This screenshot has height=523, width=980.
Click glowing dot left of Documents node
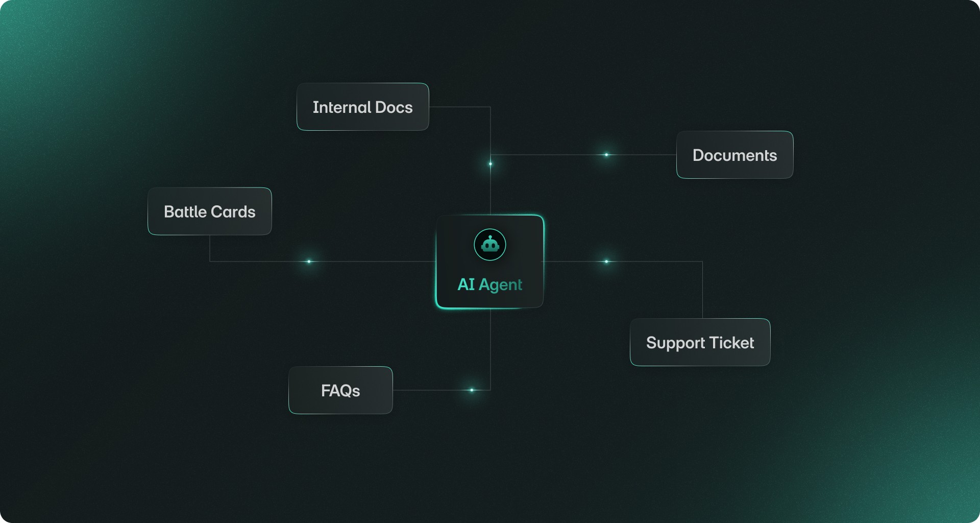click(606, 155)
